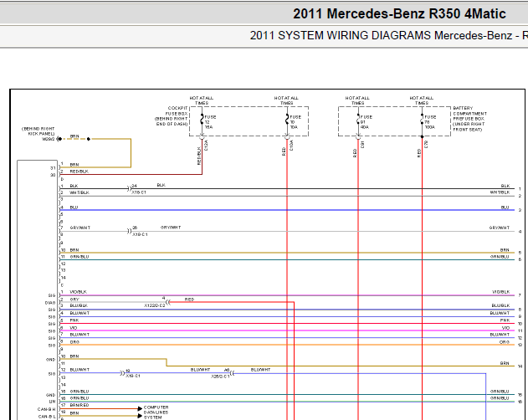Click the X26/2-C1 connector label
The width and height of the screenshot is (528, 420).
point(220,376)
